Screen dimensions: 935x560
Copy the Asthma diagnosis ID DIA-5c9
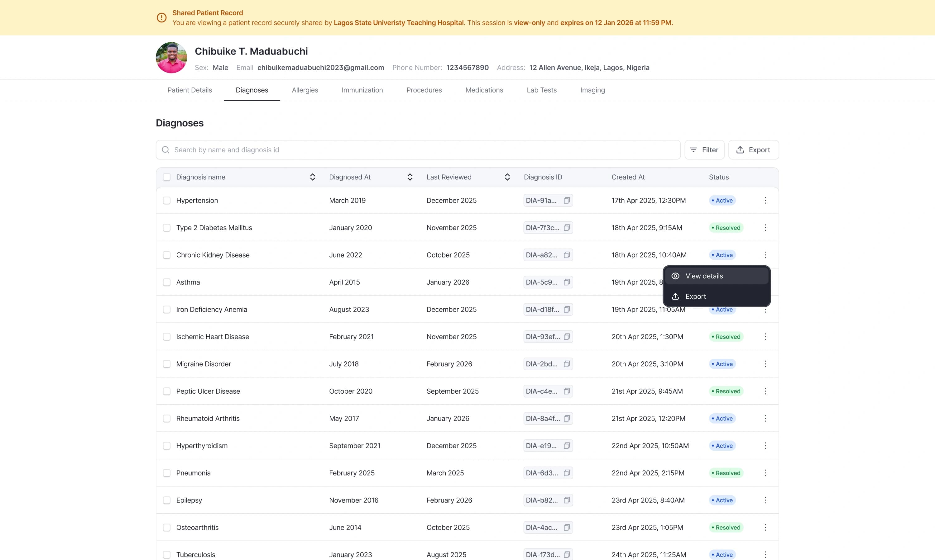pyautogui.click(x=566, y=282)
